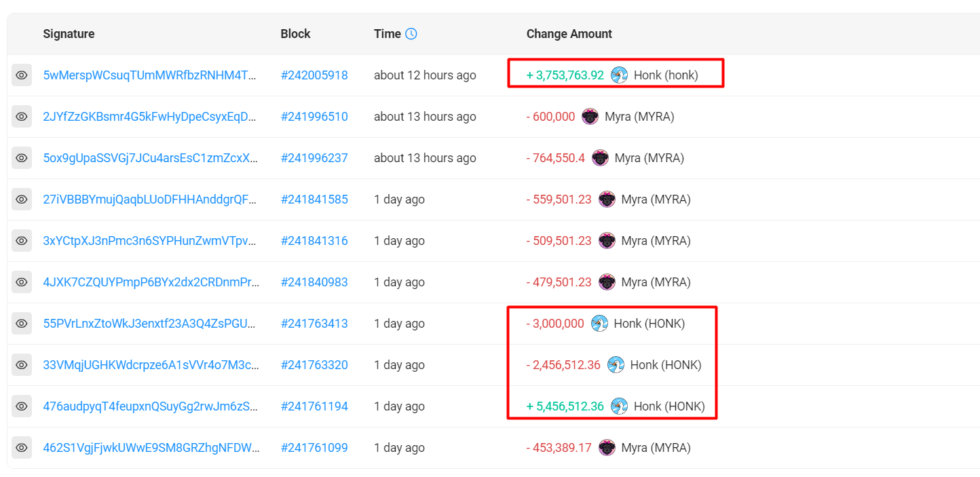Open block #241996510 link
Image resolution: width=980 pixels, height=477 pixels.
click(x=314, y=117)
